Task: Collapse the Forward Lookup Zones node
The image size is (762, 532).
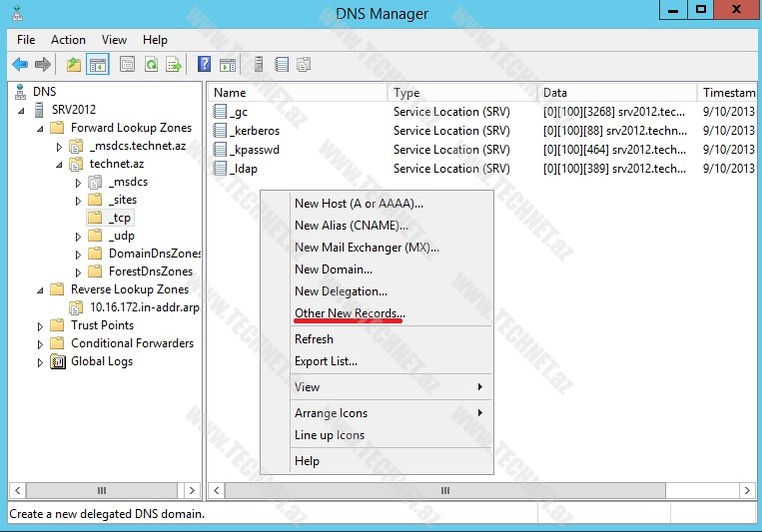Action: pos(41,128)
